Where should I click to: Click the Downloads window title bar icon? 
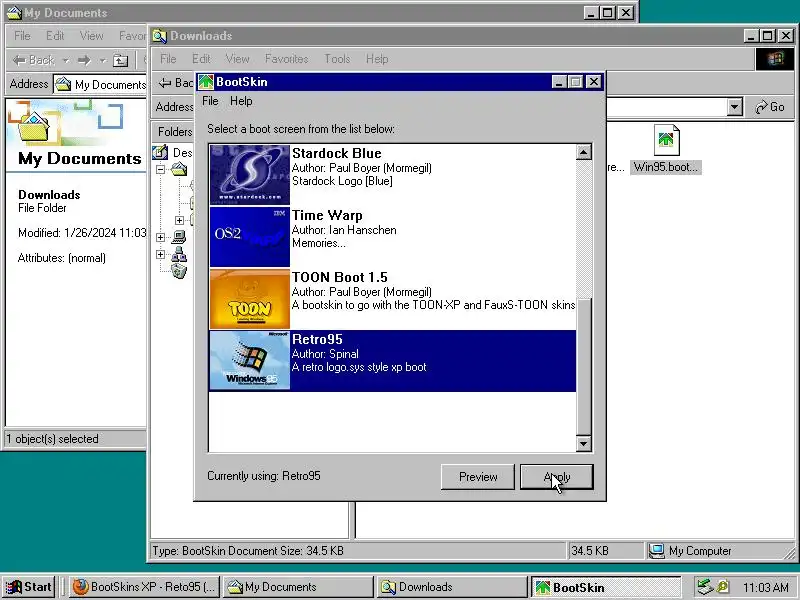160,36
